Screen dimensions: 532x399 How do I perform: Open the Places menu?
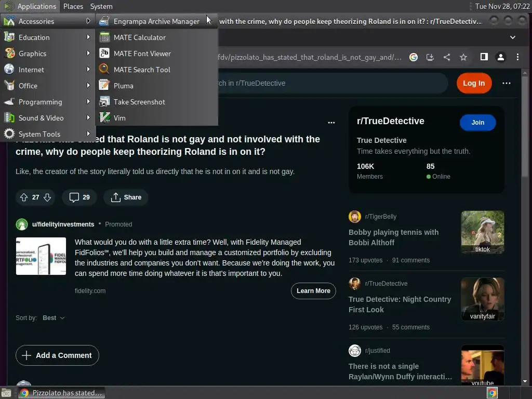pyautogui.click(x=73, y=6)
